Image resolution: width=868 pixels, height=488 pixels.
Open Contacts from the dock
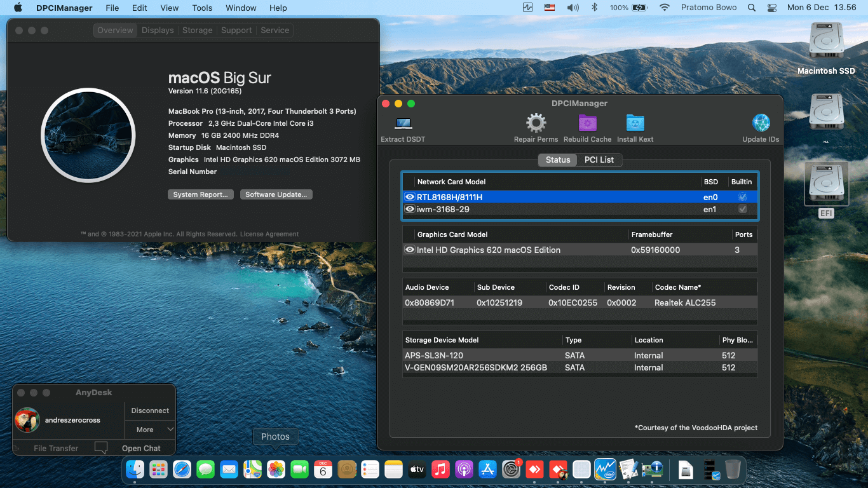pos(346,469)
